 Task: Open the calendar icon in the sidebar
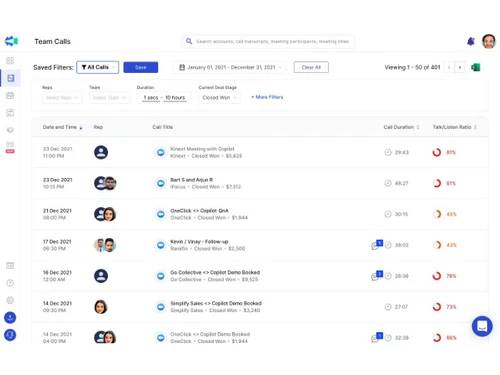point(10,96)
